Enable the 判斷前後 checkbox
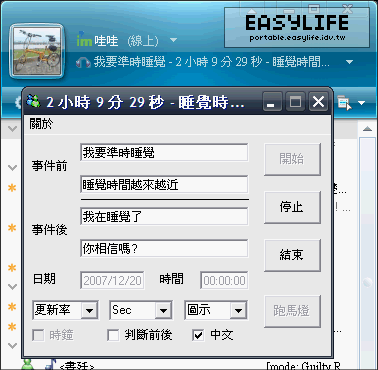Screen dimensions: 378x370 [x=113, y=335]
